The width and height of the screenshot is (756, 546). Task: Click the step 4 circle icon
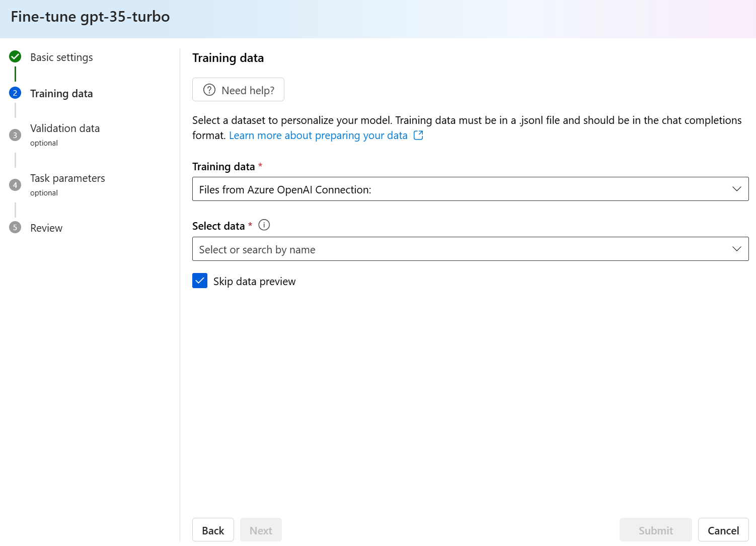pos(15,185)
